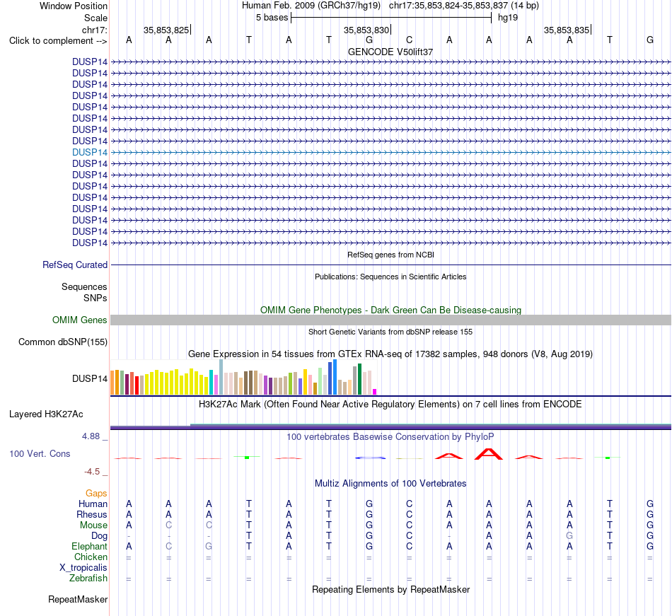The image size is (672, 616).
Task: Click the Dog species label
Action: (x=99, y=536)
